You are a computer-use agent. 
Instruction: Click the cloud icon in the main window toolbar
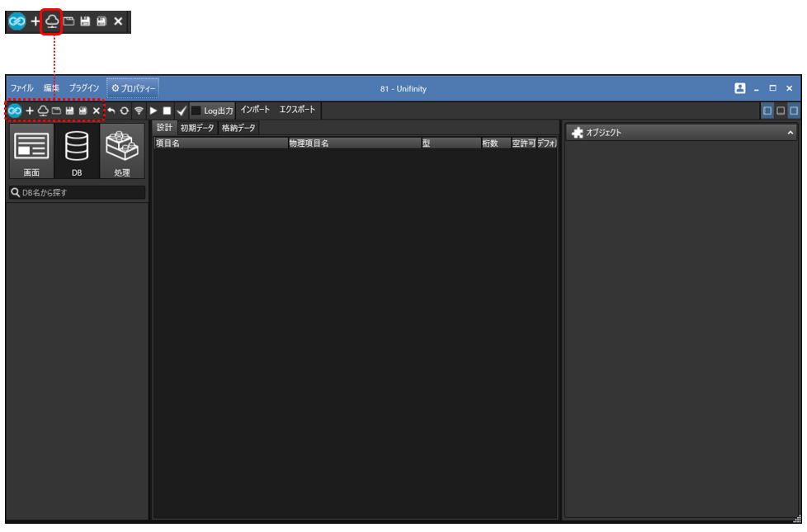43,111
